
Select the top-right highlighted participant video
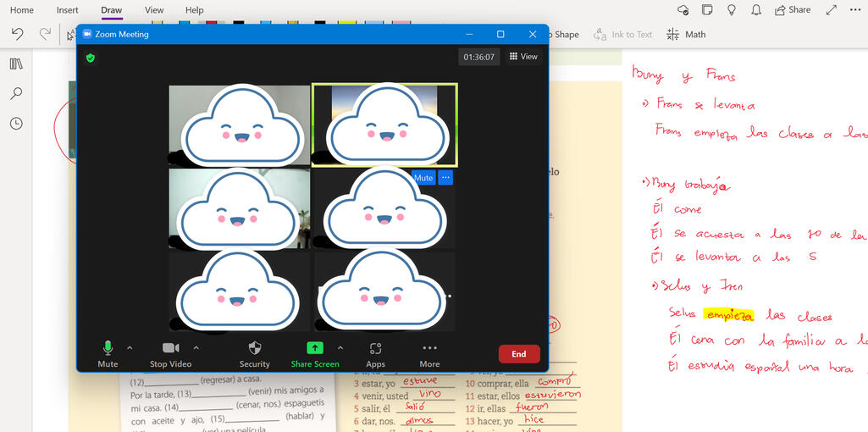coord(384,125)
